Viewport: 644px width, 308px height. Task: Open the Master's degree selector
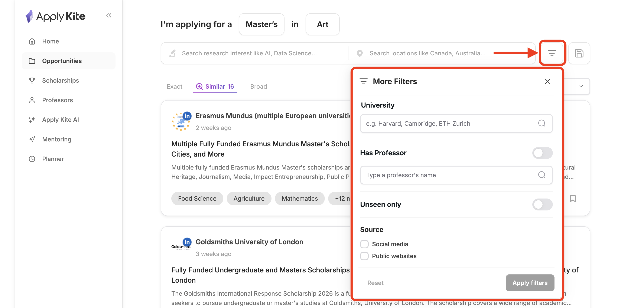(261, 24)
